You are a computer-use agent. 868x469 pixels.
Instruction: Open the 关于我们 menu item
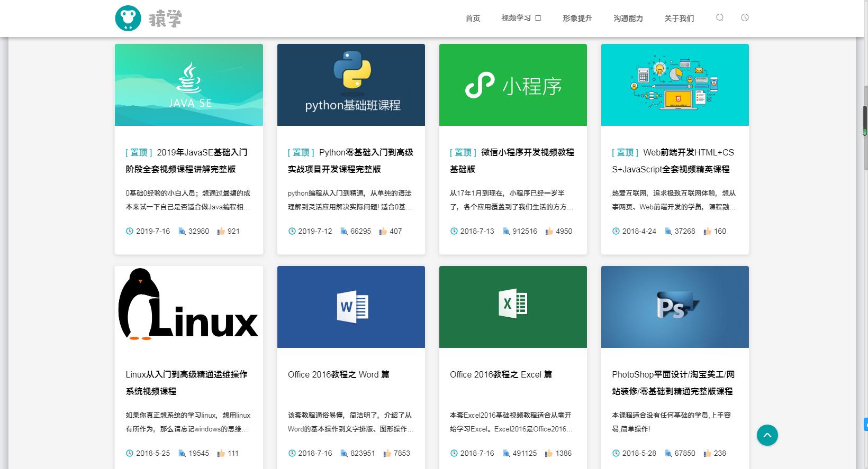679,18
